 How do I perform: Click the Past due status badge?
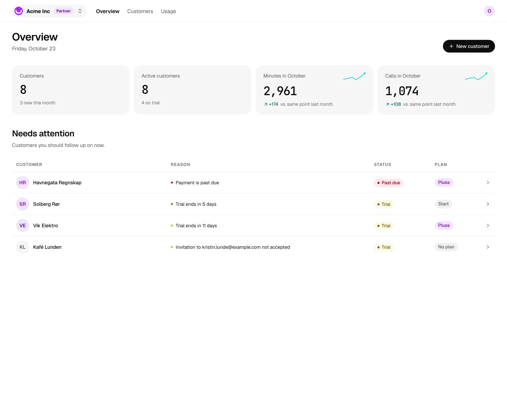pos(388,183)
